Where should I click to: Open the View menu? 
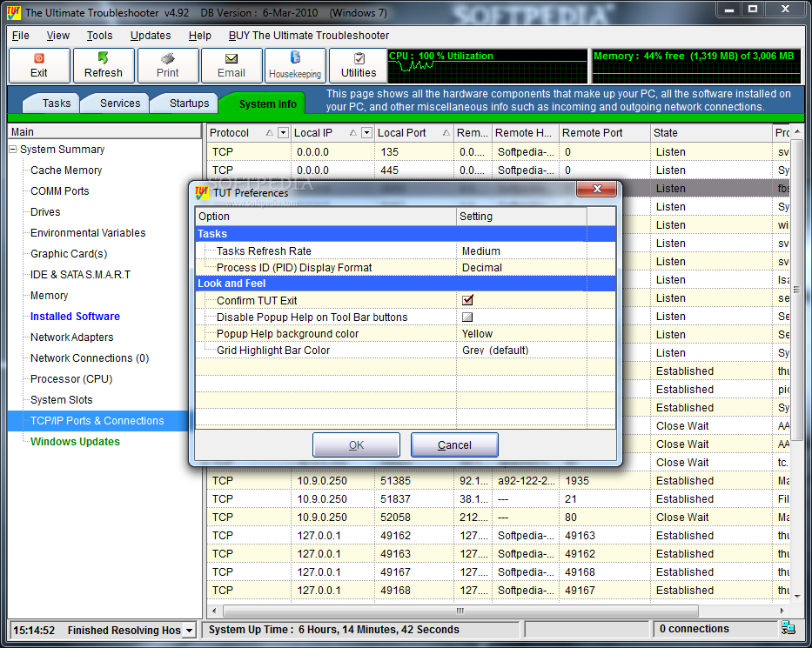click(x=58, y=35)
